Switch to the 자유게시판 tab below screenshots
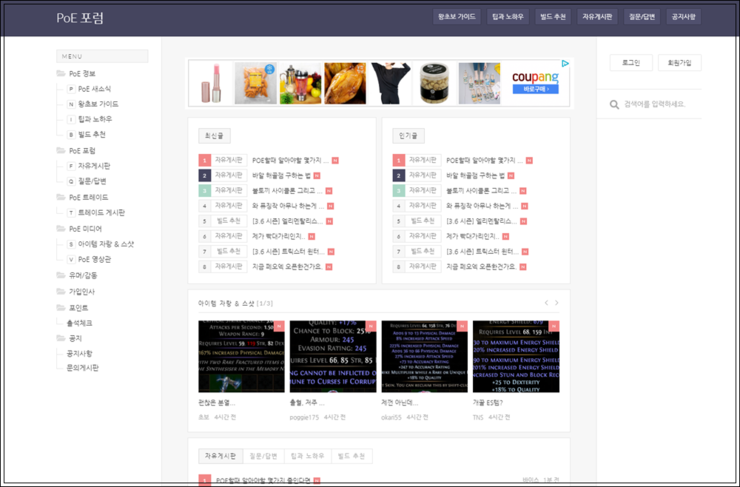740x487 pixels. pyautogui.click(x=220, y=456)
